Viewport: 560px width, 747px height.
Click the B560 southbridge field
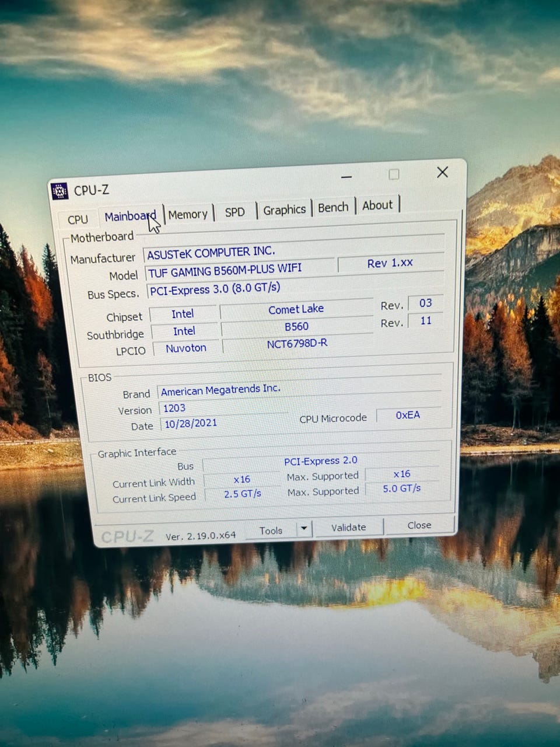[297, 326]
